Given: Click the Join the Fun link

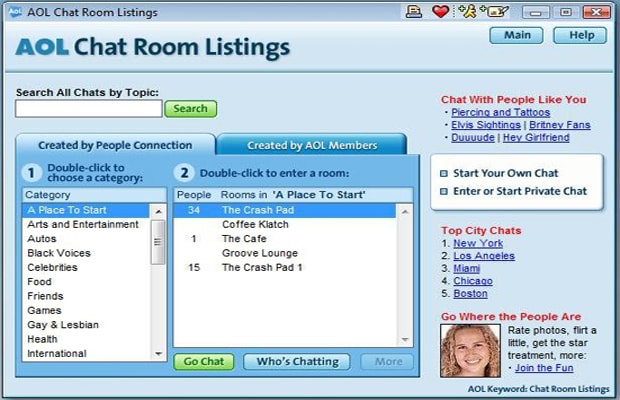Looking at the screenshot, I should click(x=544, y=368).
